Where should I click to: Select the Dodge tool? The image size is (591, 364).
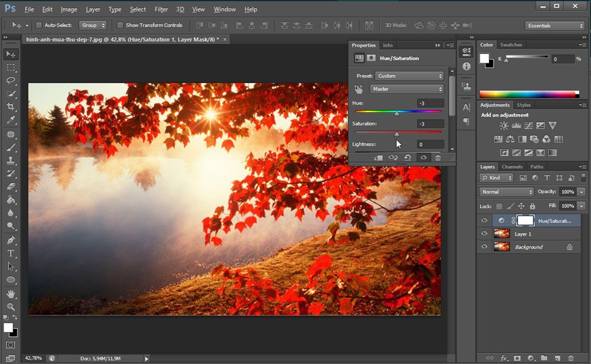(11, 226)
